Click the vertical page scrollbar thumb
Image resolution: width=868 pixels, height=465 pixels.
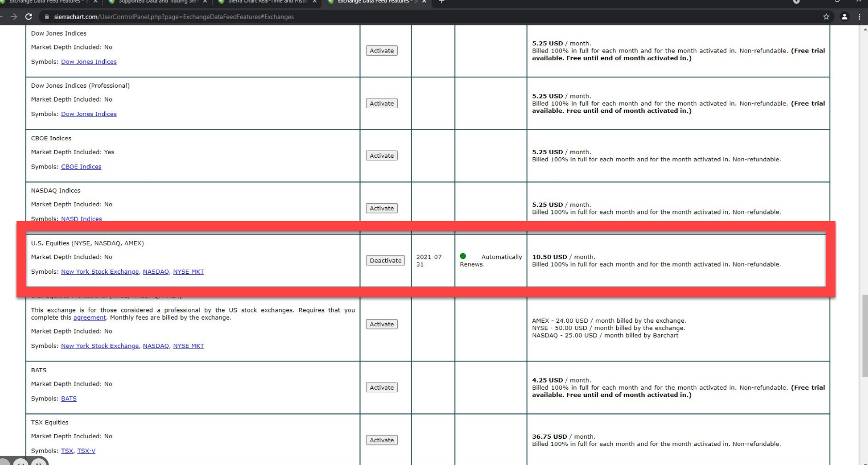[864, 335]
